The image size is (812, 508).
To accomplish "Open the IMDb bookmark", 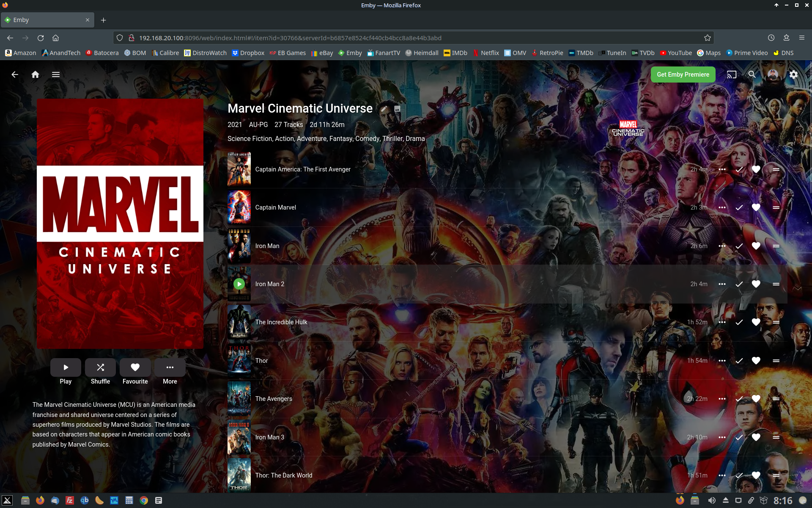I will pos(455,53).
